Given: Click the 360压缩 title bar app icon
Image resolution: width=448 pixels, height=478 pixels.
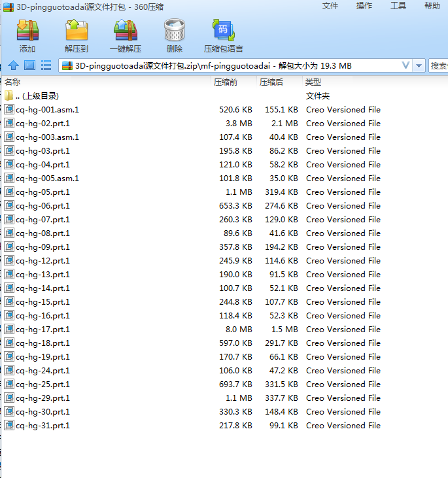Looking at the screenshot, I should tap(9, 7).
